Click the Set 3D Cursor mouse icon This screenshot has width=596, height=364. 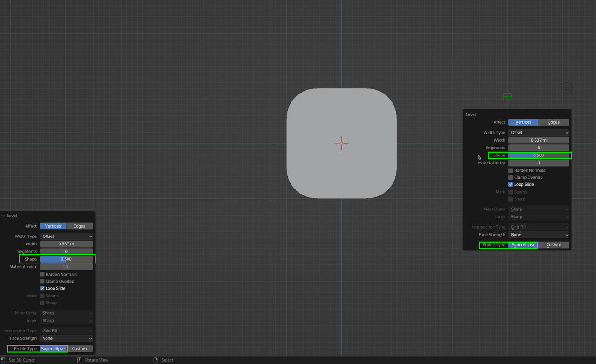coord(4,360)
